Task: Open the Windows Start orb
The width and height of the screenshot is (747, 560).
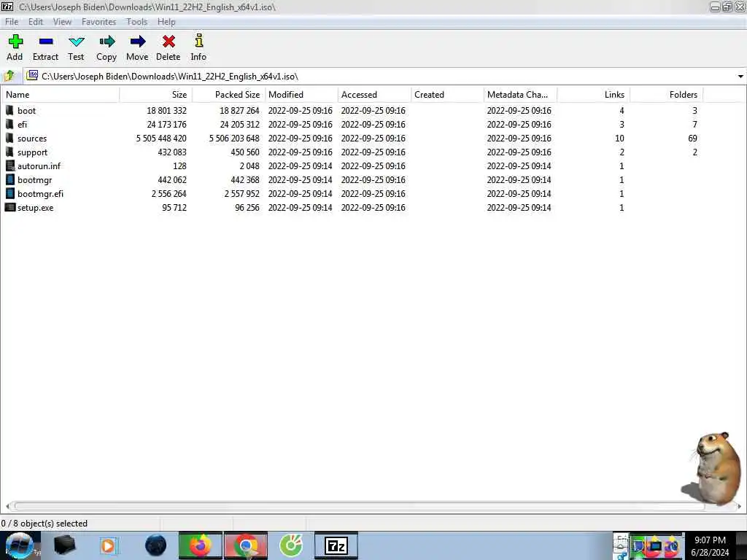Action: (x=19, y=545)
